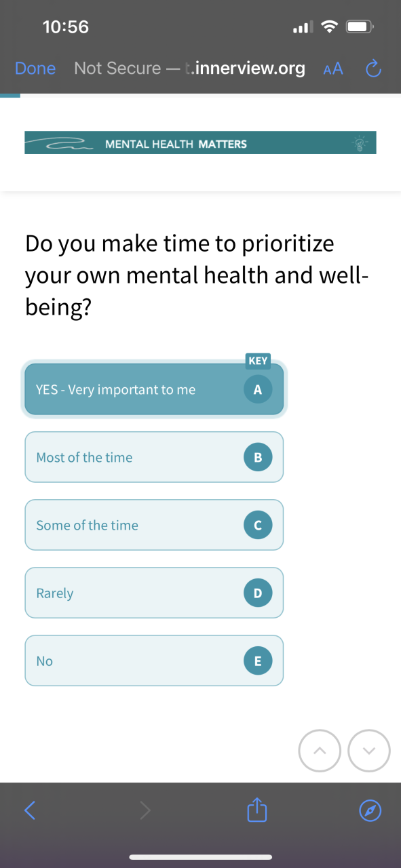This screenshot has width=401, height=868.
Task: Tap the innerview.org address bar
Action: (189, 68)
